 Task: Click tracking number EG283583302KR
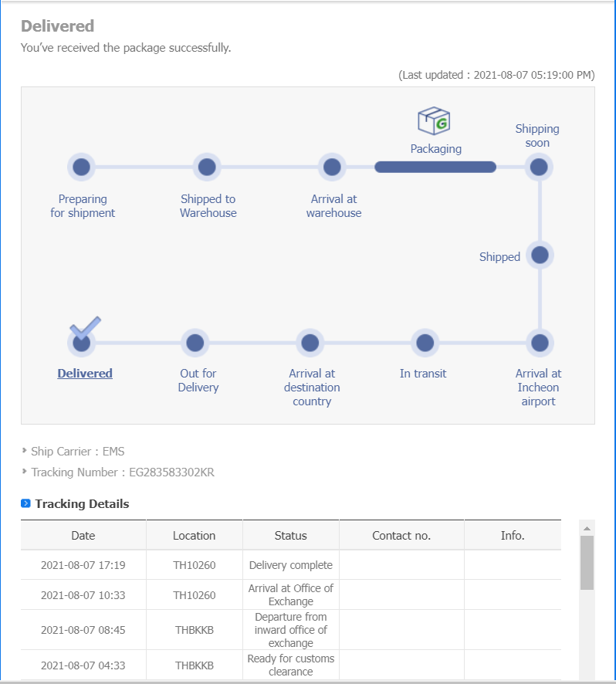coord(171,472)
